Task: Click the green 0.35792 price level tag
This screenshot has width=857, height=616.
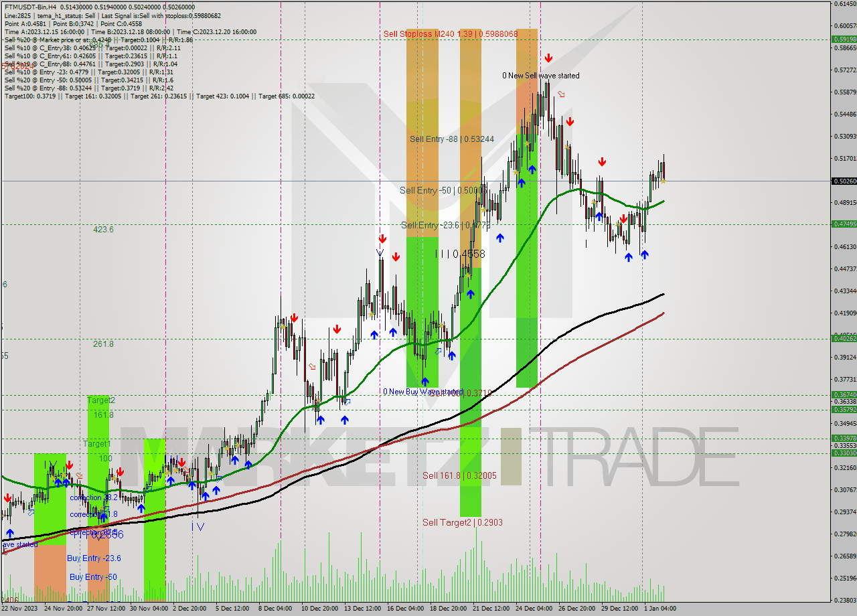Action: [844, 409]
